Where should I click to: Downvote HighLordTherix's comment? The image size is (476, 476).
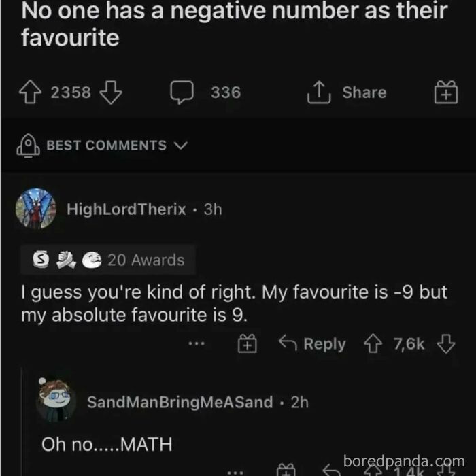point(445,345)
